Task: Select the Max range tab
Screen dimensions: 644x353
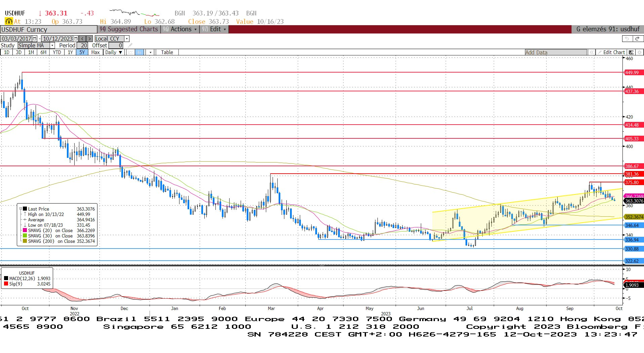Action: [95, 52]
